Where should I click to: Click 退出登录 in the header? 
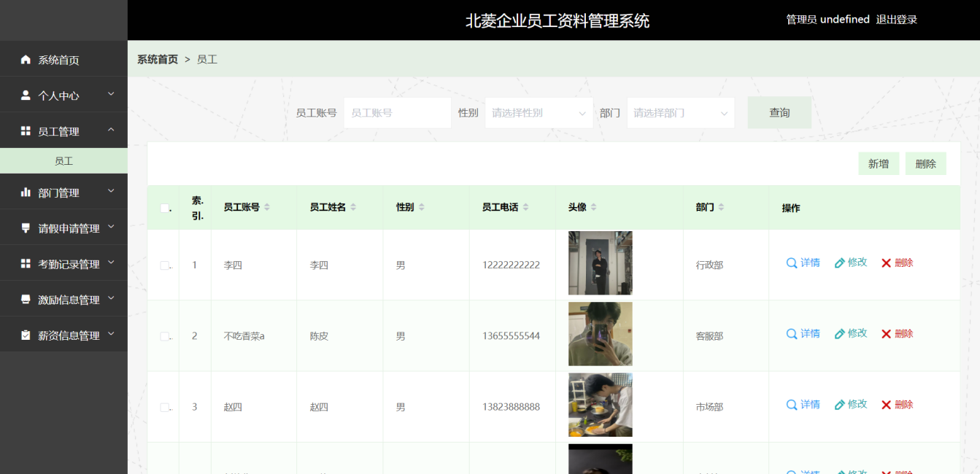897,20
